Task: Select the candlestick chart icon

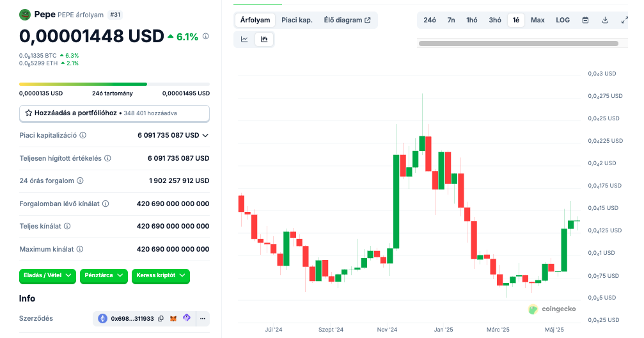Action: pos(263,39)
